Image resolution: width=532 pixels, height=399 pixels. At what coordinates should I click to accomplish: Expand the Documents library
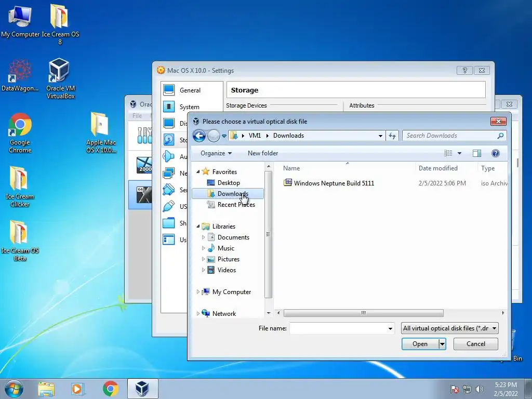pos(203,237)
